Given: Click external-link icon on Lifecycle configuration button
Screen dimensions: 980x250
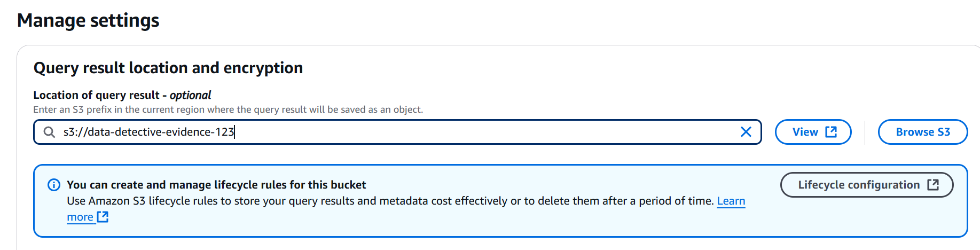Looking at the screenshot, I should [933, 185].
